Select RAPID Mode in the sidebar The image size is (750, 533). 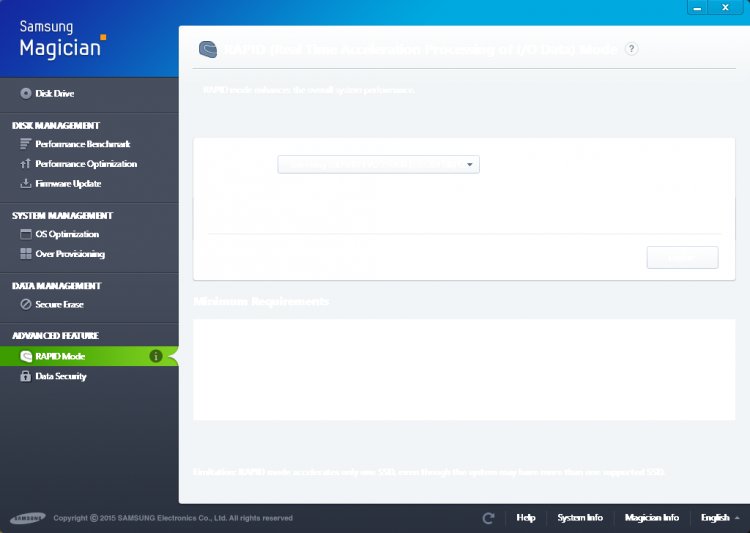(x=60, y=356)
